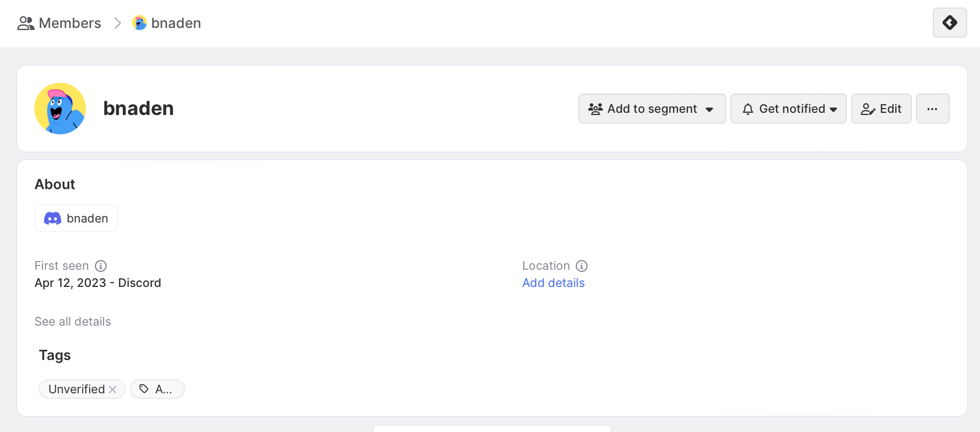Click the add tag button with tag icon

point(157,389)
